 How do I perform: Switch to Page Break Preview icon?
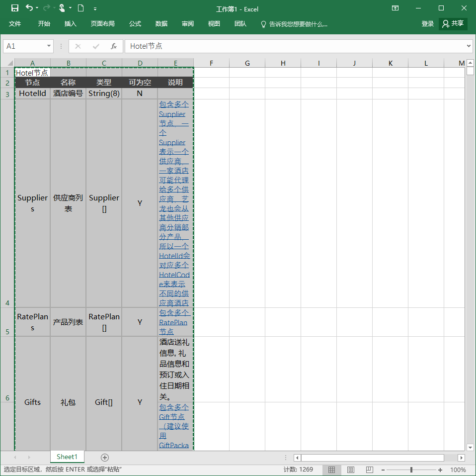coord(370,470)
